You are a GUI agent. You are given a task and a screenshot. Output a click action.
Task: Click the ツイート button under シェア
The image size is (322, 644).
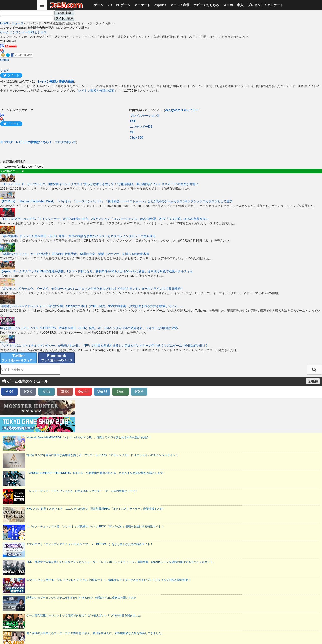point(11,75)
